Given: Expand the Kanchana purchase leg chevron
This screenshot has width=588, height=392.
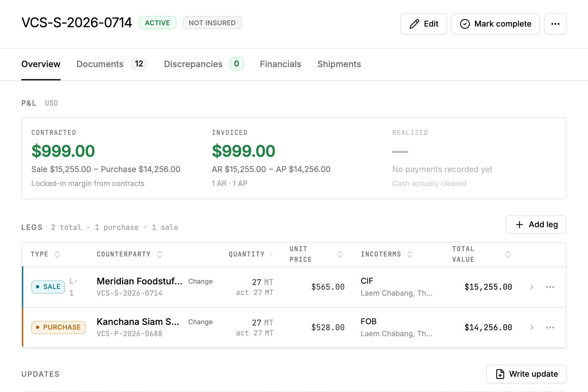Looking at the screenshot, I should 532,328.
